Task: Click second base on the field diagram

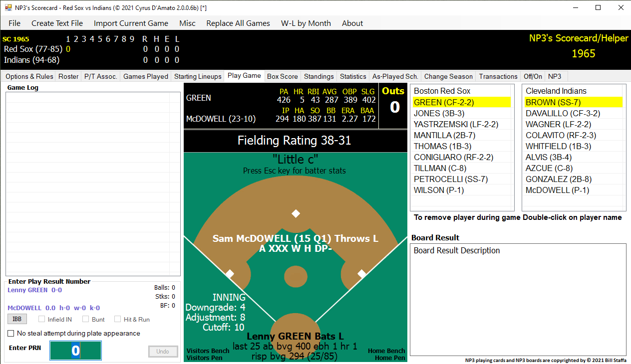Action: tap(296, 213)
